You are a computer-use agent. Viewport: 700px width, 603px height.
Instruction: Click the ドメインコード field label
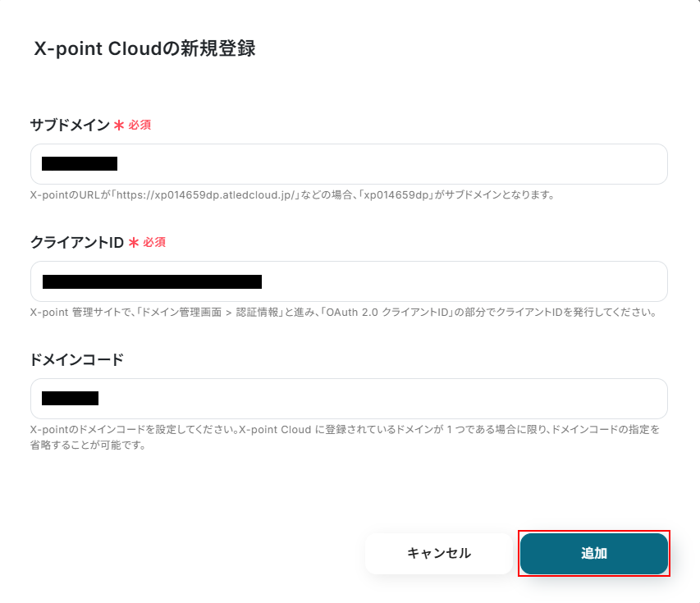[76, 359]
